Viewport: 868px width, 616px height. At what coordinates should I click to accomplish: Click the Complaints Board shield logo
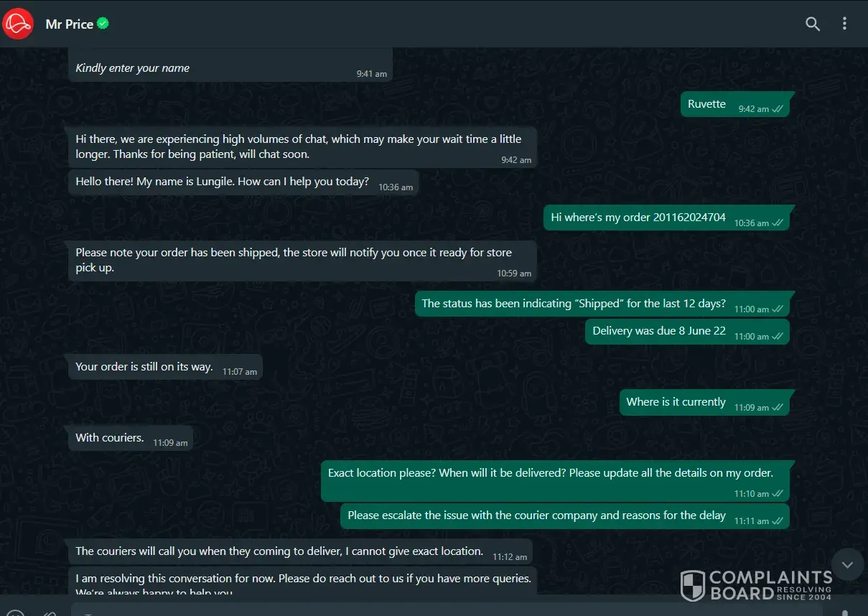tap(693, 585)
